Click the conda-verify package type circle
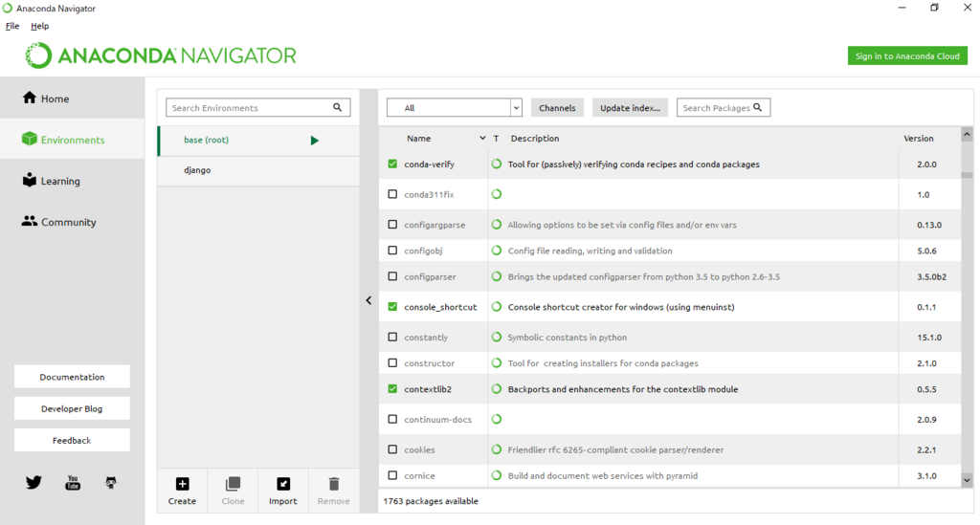 click(497, 164)
